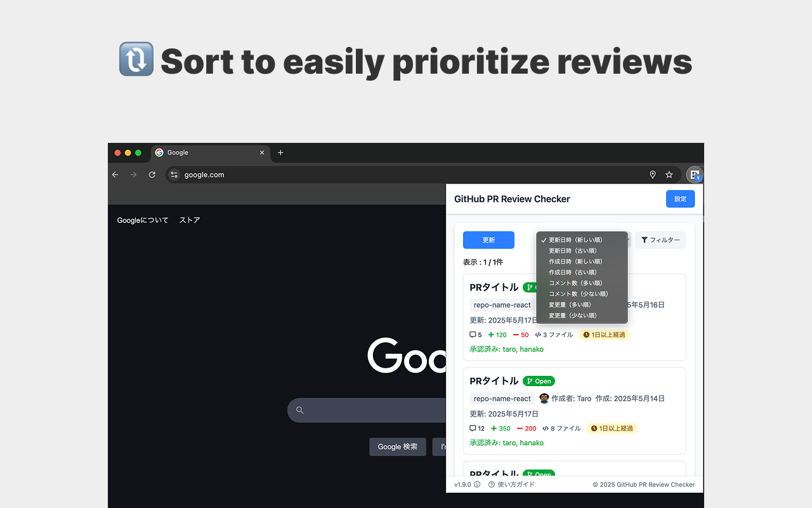Image resolution: width=812 pixels, height=508 pixels.
Task: Click the sort arrows emoji in heading
Action: click(x=136, y=59)
